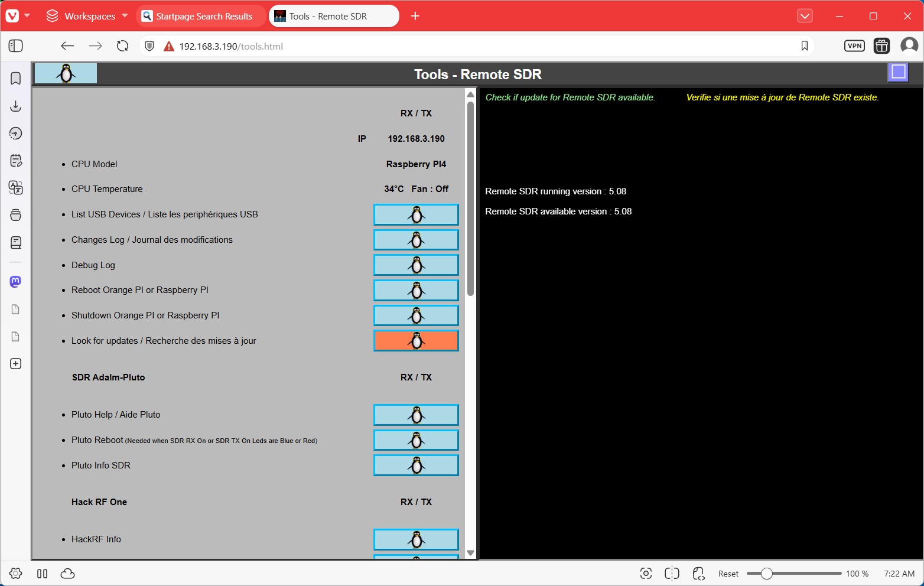Click the 7:22 AM clock
Image resolution: width=924 pixels, height=586 pixels.
coord(899,574)
